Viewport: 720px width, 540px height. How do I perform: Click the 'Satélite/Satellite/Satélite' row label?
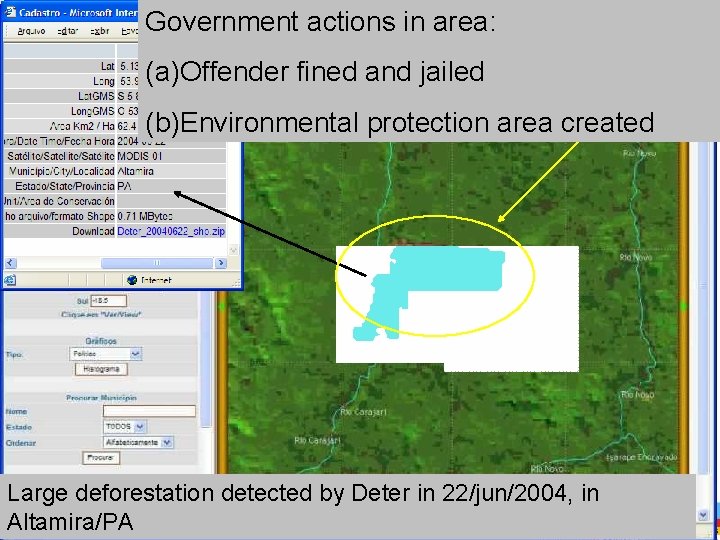(x=61, y=156)
